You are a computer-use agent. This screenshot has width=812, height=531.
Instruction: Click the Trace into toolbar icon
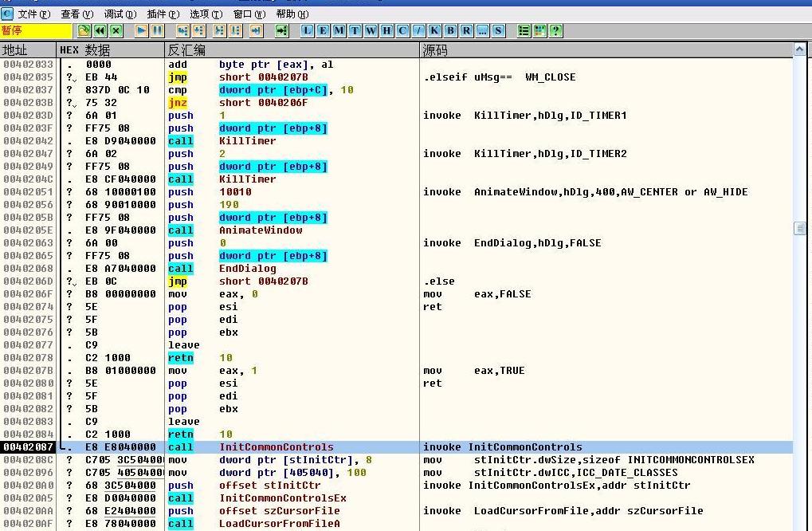point(220,30)
